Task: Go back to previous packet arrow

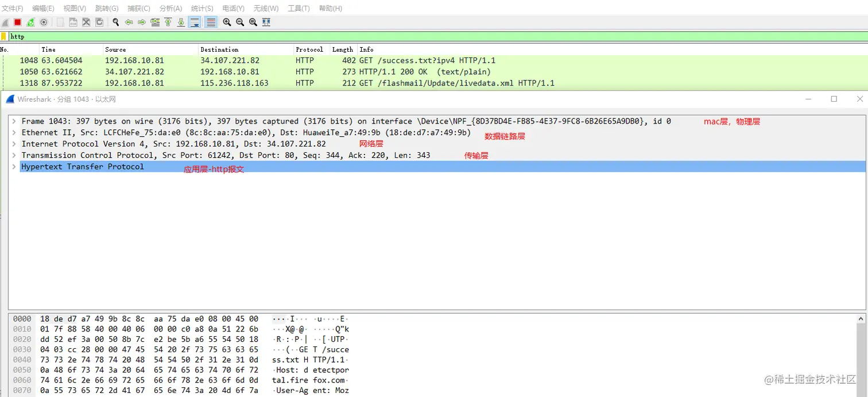Action: (129, 22)
